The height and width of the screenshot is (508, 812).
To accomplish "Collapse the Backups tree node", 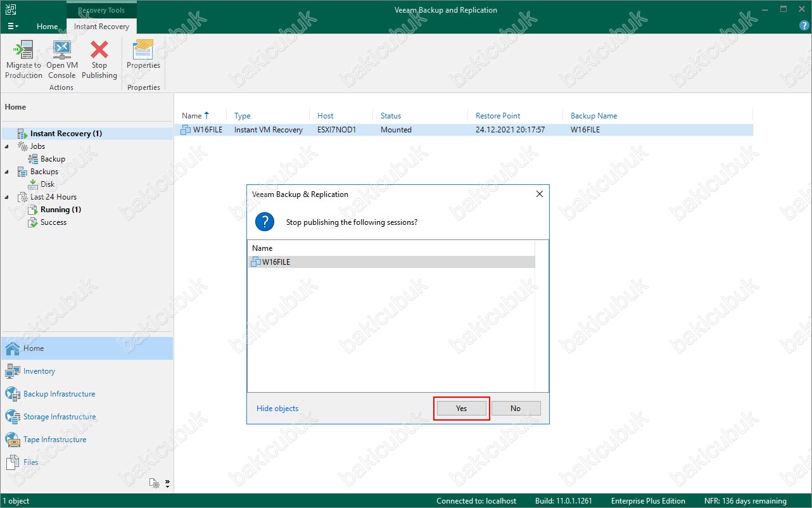I will click(x=7, y=172).
